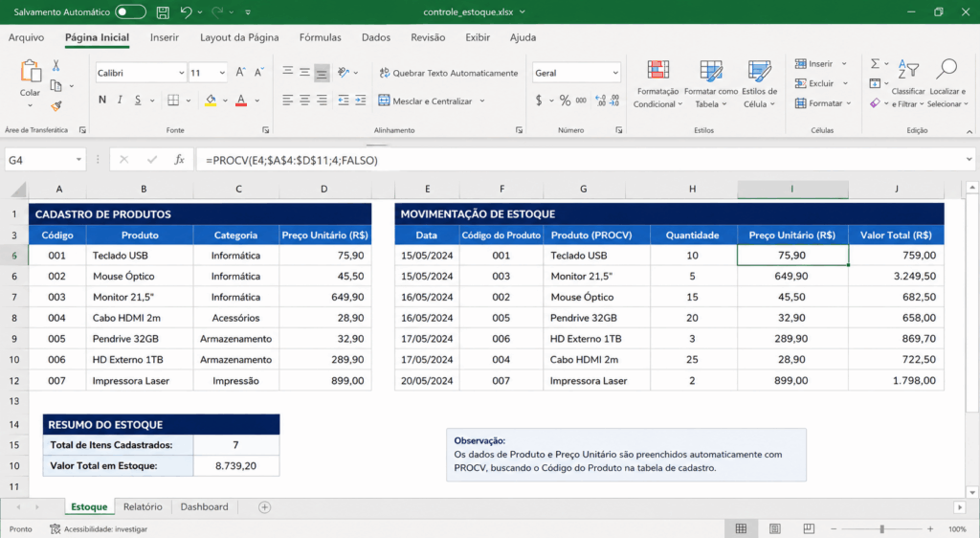The image size is (980, 538).
Task: Go to the Fórmulas tab
Action: tap(320, 37)
